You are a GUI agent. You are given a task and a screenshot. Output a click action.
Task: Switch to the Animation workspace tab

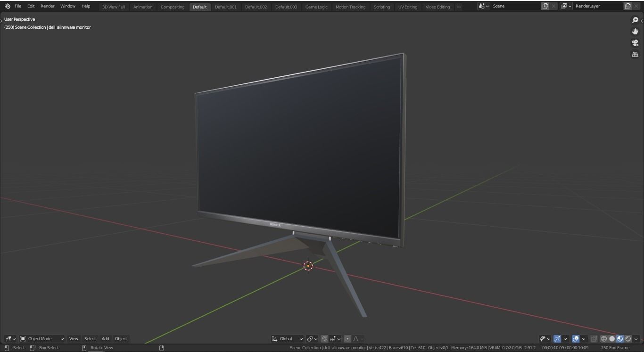pos(143,7)
